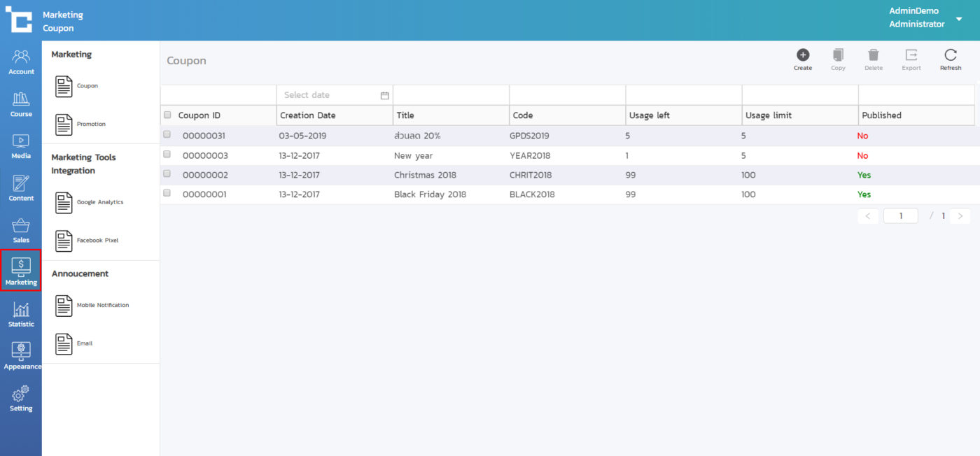
Task: Go to next page of coupons
Action: [960, 216]
